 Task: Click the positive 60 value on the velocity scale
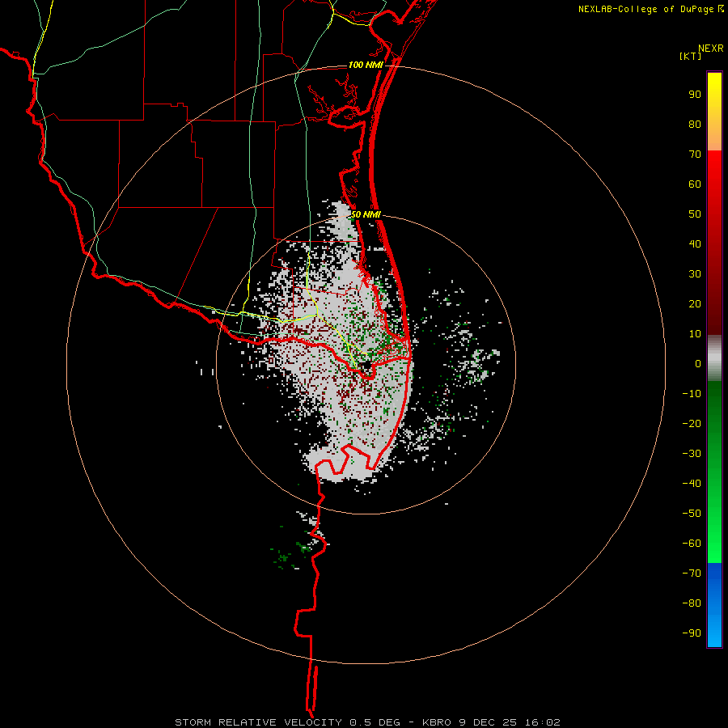point(695,184)
